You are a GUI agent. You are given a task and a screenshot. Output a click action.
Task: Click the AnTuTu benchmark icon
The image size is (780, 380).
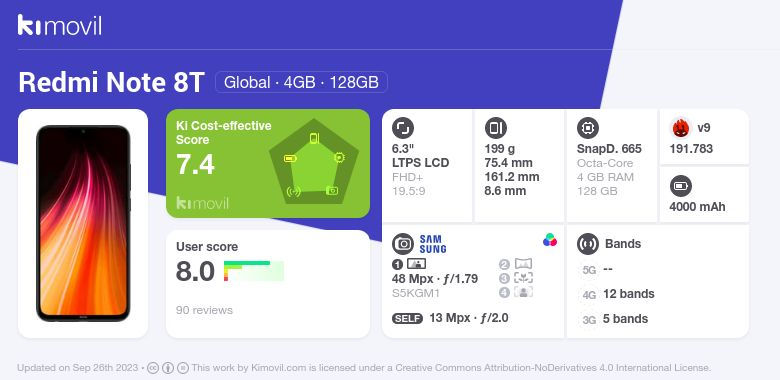(x=681, y=128)
